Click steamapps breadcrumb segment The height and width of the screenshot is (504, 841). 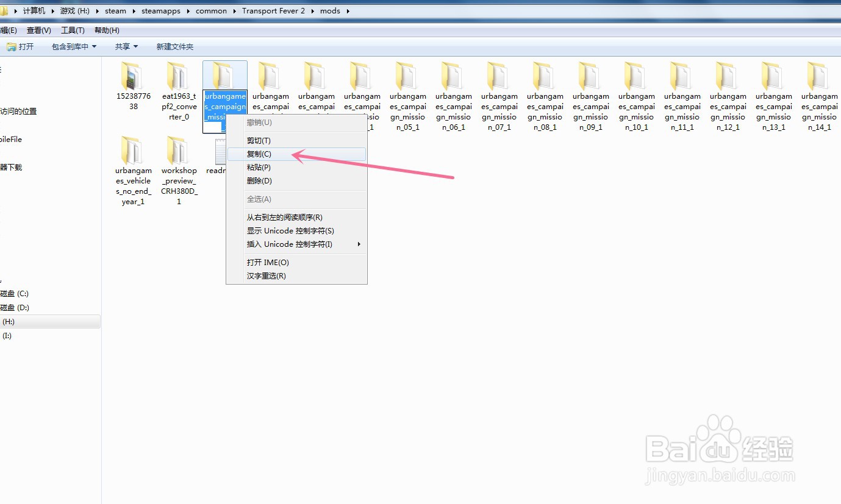(161, 11)
